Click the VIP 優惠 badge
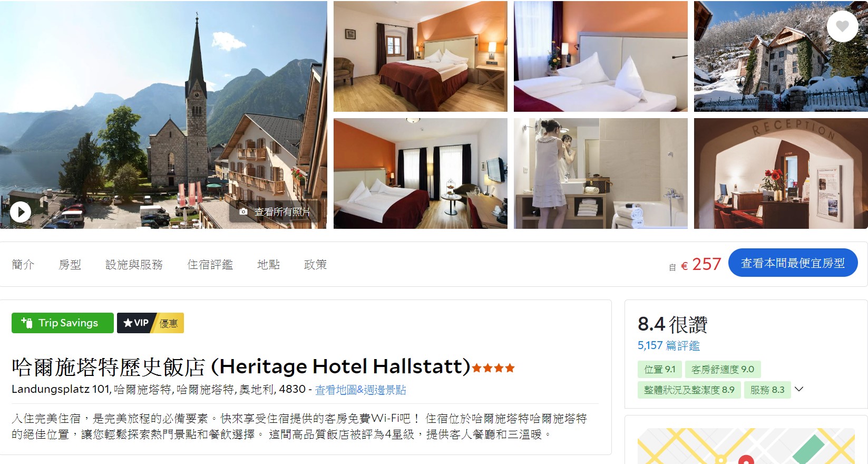This screenshot has width=868, height=464. 150,323
